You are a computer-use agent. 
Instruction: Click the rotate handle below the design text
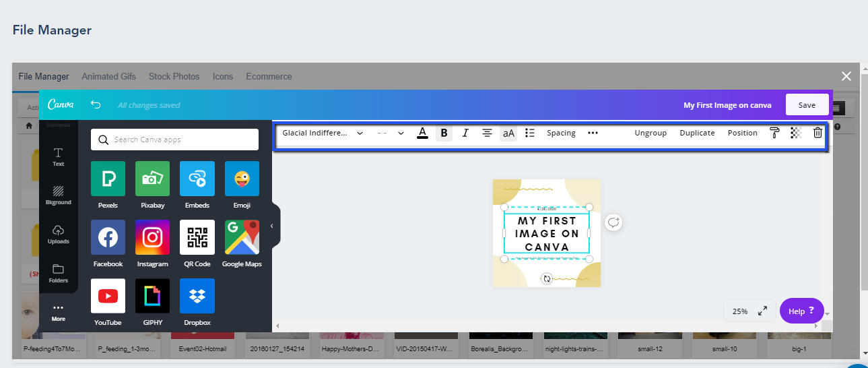tap(547, 278)
